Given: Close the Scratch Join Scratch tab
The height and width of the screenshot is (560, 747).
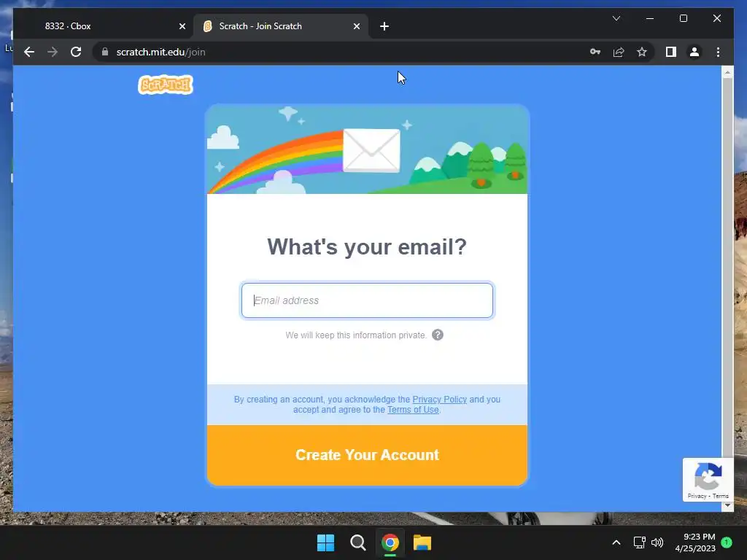Looking at the screenshot, I should pyautogui.click(x=356, y=26).
